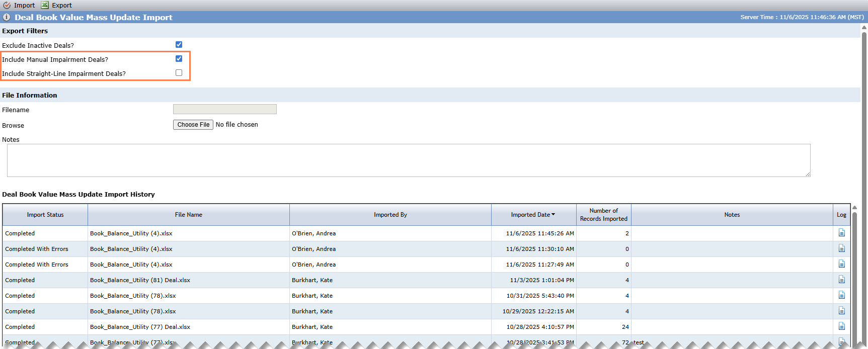This screenshot has width=868, height=349.
Task: Sort by Imported Date column header
Action: (x=533, y=215)
